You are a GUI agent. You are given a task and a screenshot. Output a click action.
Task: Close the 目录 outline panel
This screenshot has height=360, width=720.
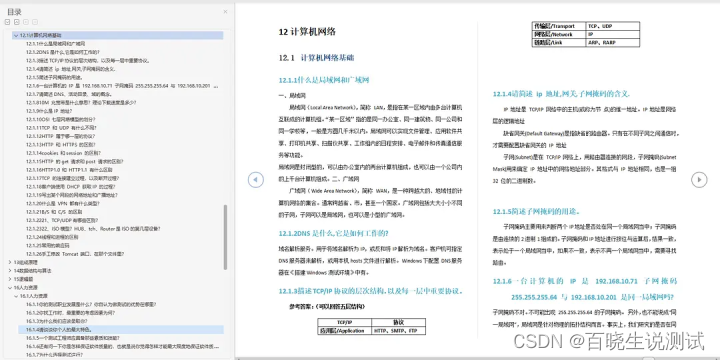(x=225, y=11)
